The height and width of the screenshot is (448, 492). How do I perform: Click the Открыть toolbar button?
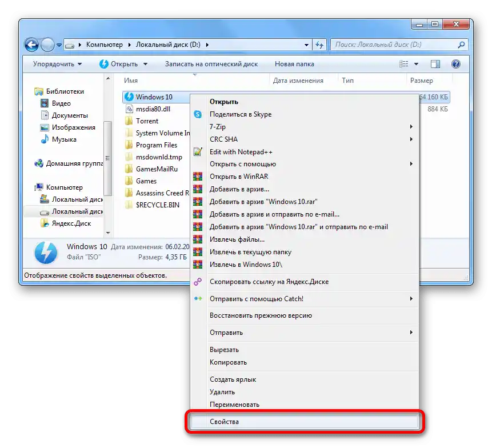(119, 64)
